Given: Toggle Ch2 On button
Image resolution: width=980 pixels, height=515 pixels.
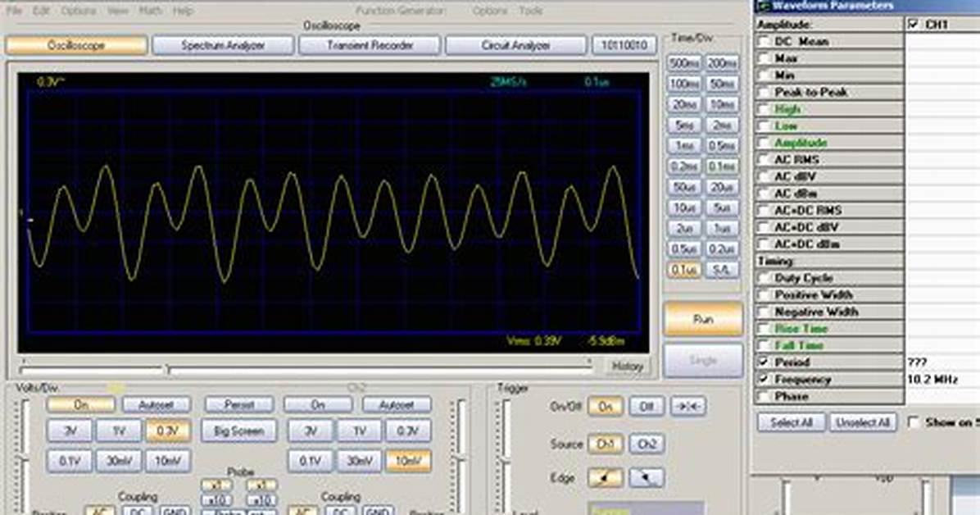Looking at the screenshot, I should (317, 405).
